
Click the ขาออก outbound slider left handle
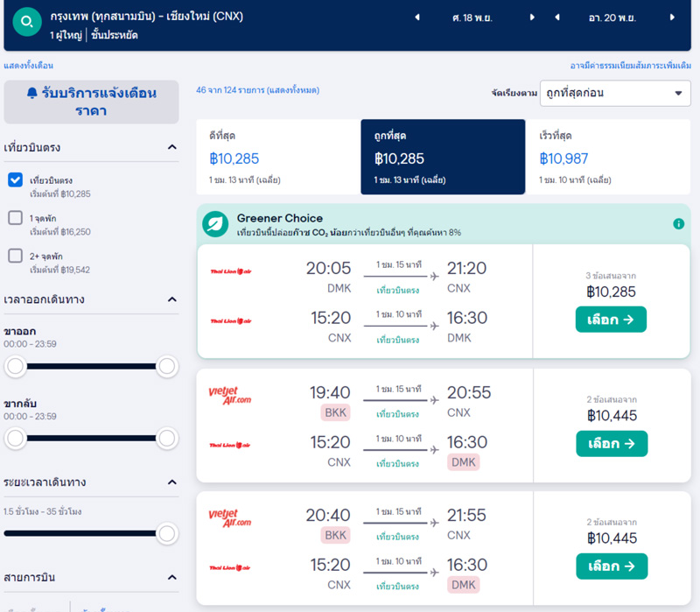pyautogui.click(x=15, y=366)
